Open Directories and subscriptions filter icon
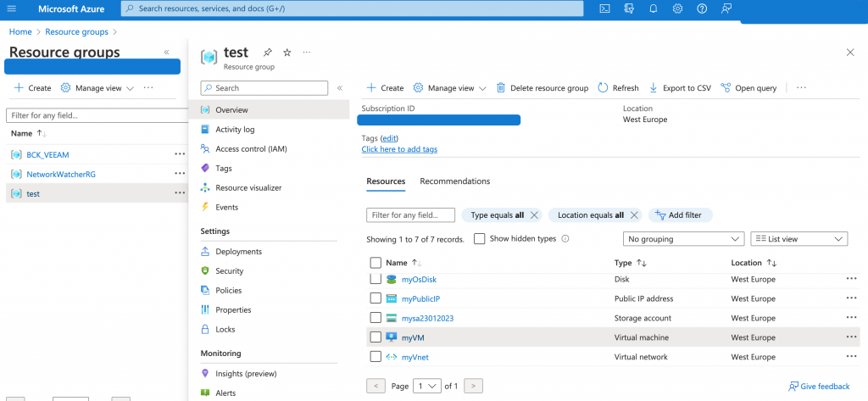 pos(629,8)
